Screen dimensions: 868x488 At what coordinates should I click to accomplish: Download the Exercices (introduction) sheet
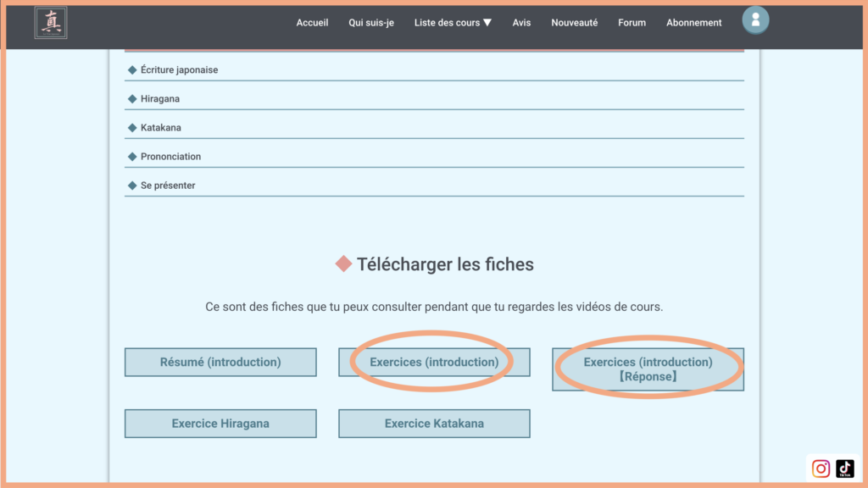coord(434,363)
